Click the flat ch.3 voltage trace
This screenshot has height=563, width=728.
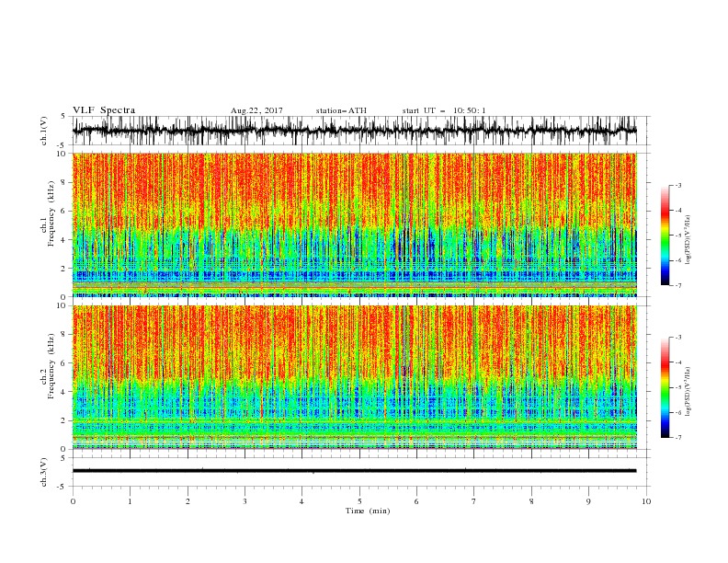(354, 471)
